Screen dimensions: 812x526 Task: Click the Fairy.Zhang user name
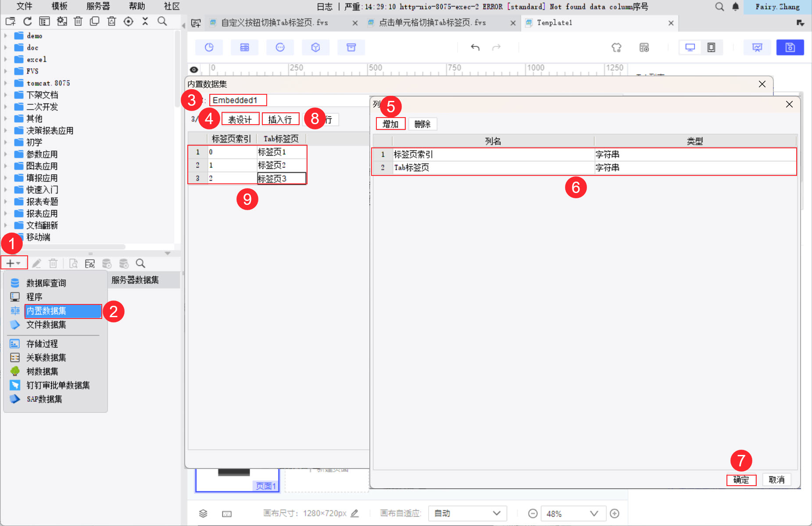point(777,7)
